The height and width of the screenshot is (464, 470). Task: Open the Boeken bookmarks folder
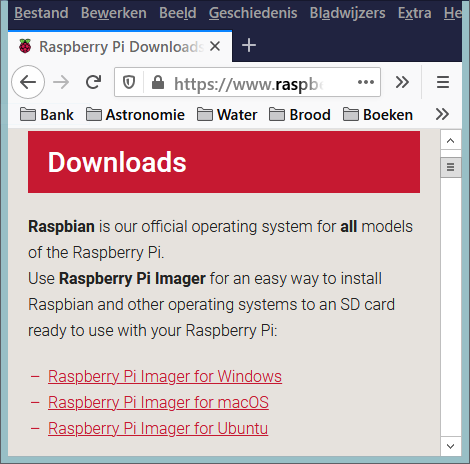click(x=378, y=115)
